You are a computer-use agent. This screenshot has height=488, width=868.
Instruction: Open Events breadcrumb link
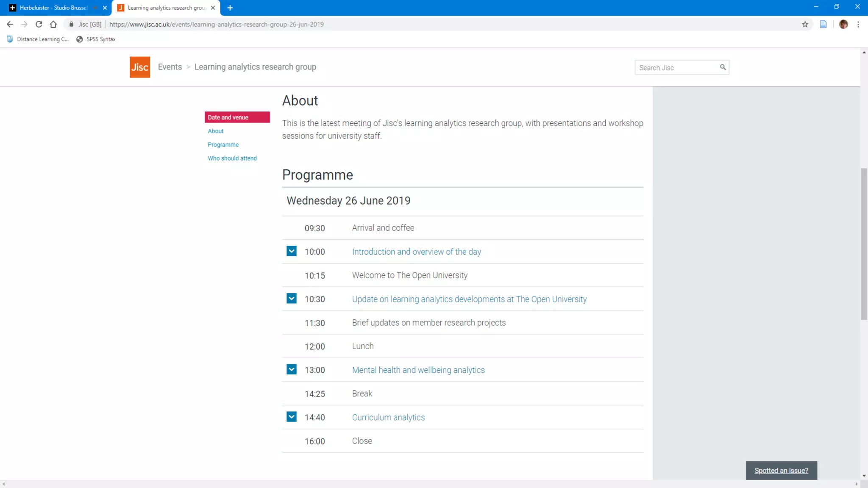(170, 67)
